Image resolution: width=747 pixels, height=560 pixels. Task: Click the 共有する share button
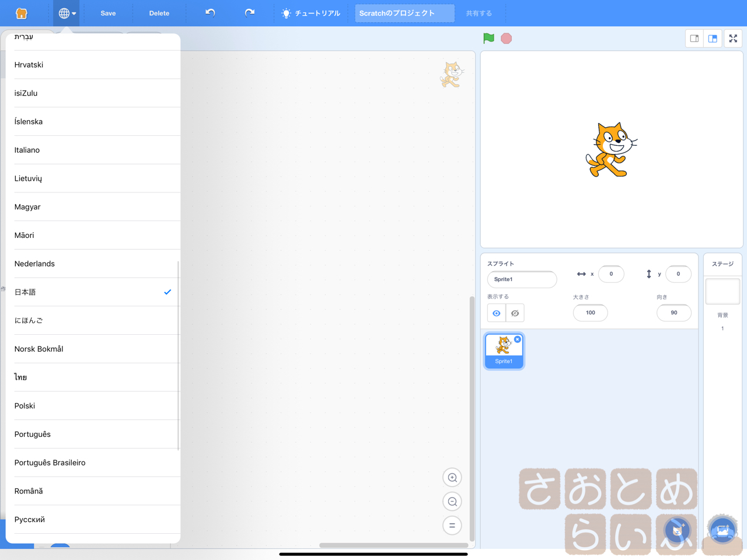coord(479,13)
